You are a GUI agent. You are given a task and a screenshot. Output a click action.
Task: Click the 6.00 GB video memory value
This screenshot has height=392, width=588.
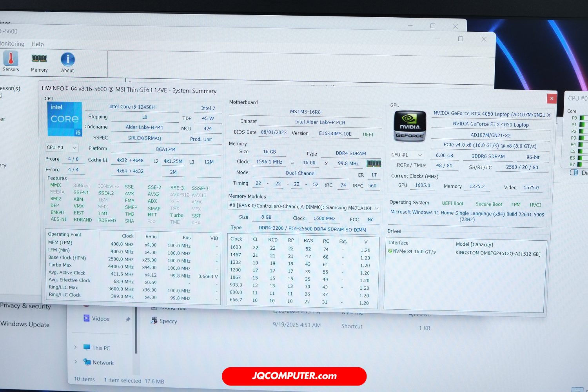tap(445, 156)
